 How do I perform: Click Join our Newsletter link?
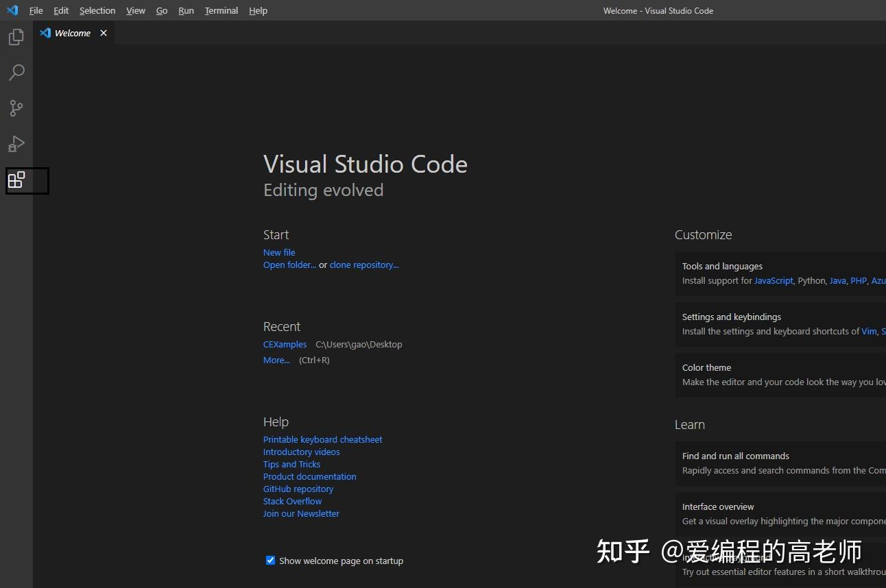pyautogui.click(x=301, y=513)
